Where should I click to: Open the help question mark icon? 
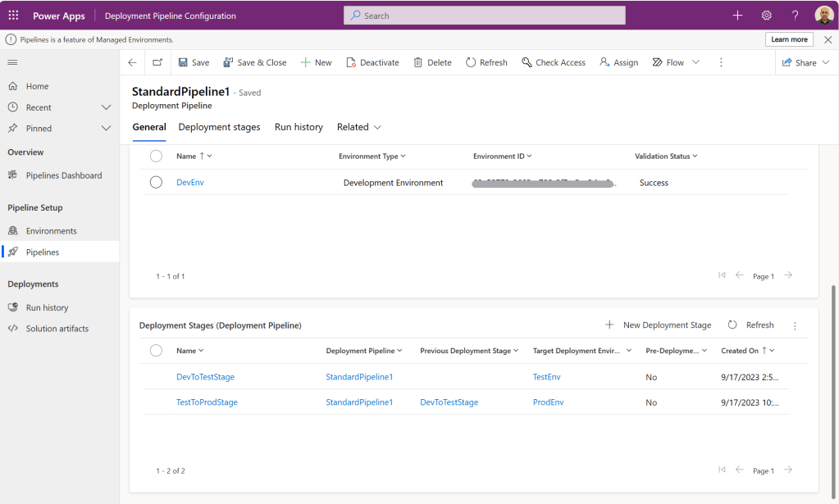tap(795, 16)
